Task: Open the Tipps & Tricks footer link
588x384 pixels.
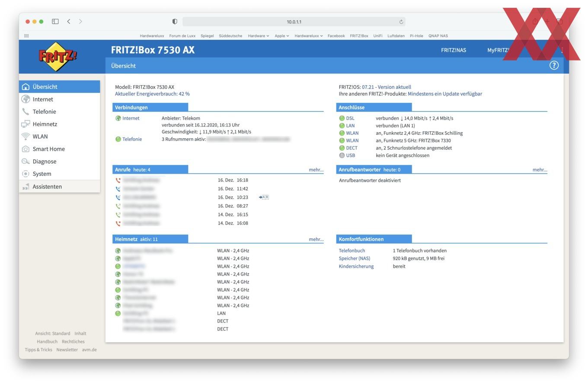Action: [x=38, y=350]
